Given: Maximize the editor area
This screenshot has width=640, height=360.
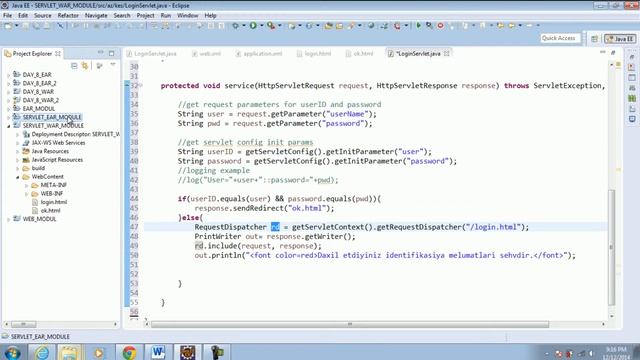Looking at the screenshot, I should pos(613,53).
